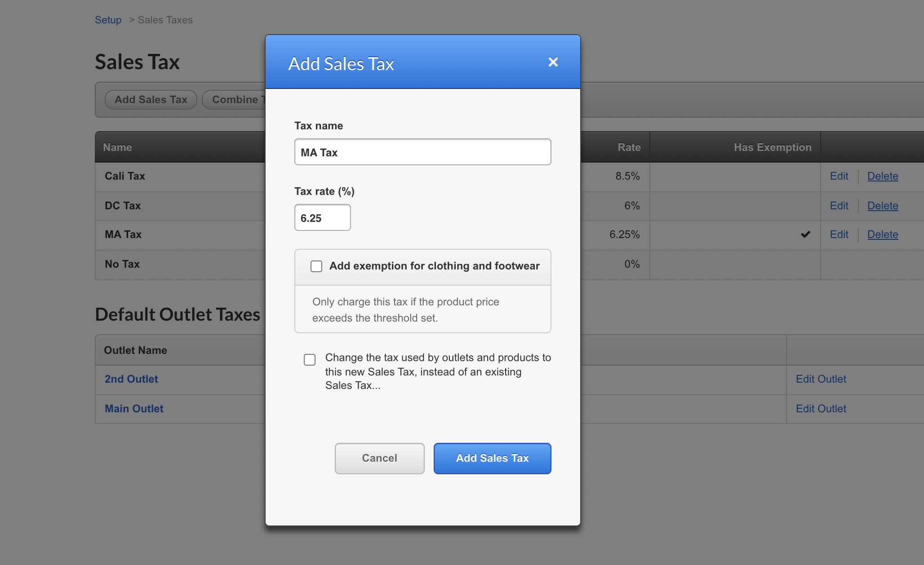Click the Tax rate percentage field
The height and width of the screenshot is (565, 924).
(x=322, y=218)
